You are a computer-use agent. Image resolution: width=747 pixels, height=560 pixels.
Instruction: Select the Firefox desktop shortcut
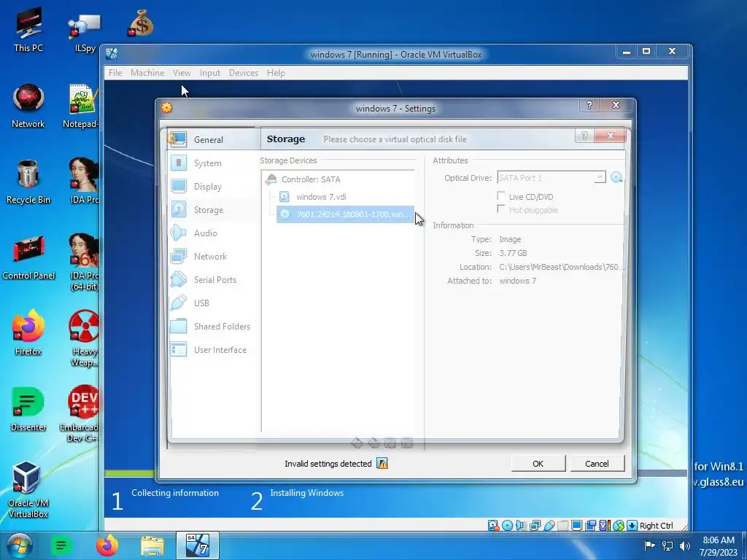click(x=28, y=333)
